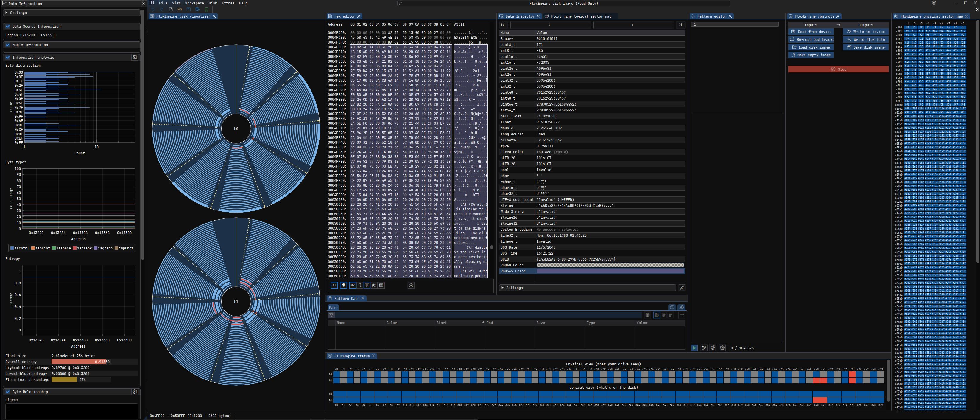Toggle the Magic Information checkbox
The image size is (980, 420).
click(8, 45)
